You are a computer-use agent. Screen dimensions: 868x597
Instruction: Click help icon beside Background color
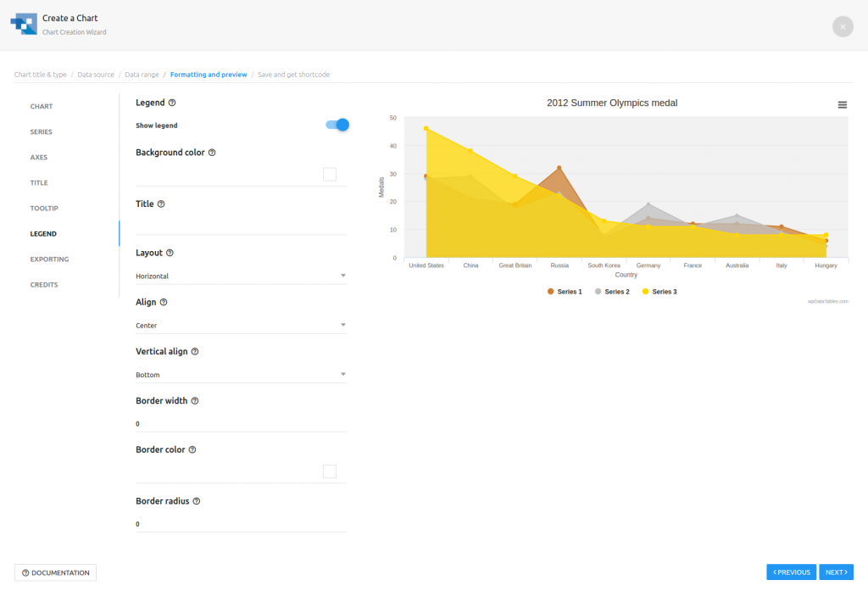point(212,153)
